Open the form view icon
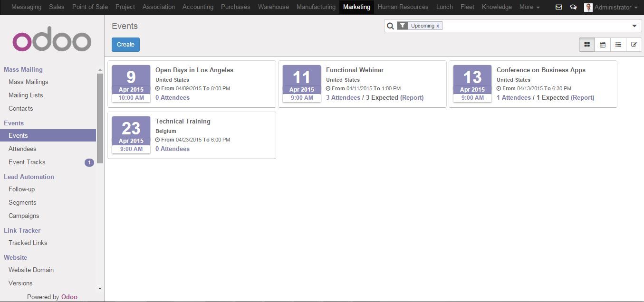Image resolution: width=644 pixels, height=302 pixels. coord(634,45)
